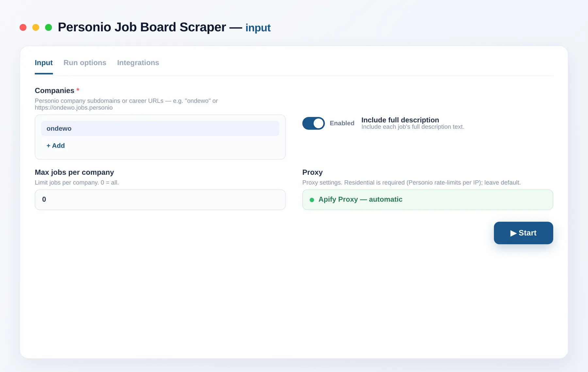Image resolution: width=588 pixels, height=372 pixels.
Task: Add another company with + Add
Action: tap(56, 146)
